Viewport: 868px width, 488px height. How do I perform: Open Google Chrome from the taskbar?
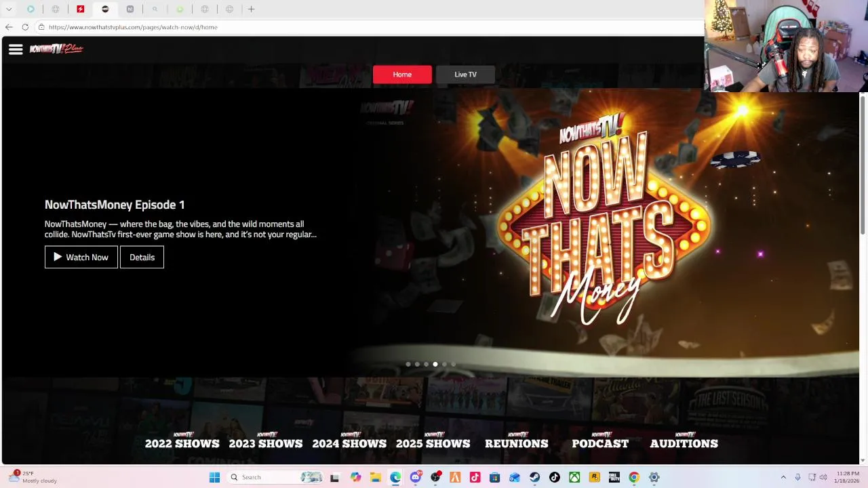[x=634, y=477]
